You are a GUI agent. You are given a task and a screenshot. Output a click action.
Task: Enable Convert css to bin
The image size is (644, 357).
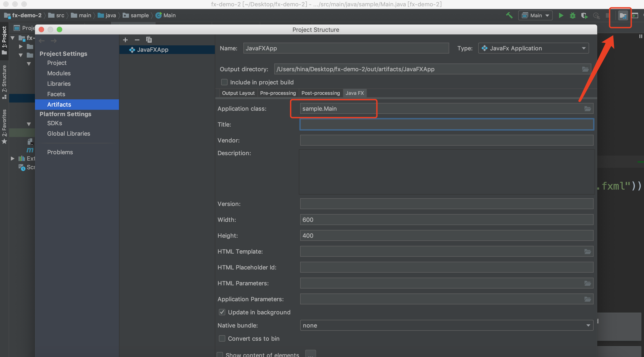222,338
